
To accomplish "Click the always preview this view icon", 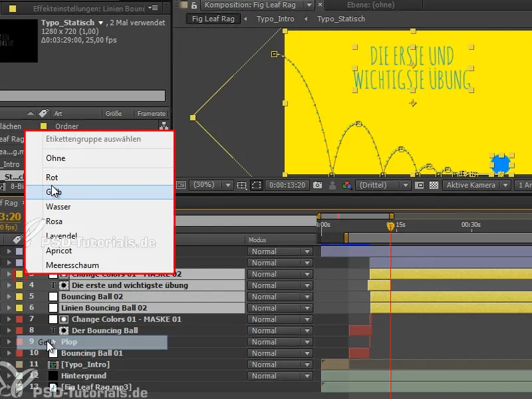I will (181, 185).
